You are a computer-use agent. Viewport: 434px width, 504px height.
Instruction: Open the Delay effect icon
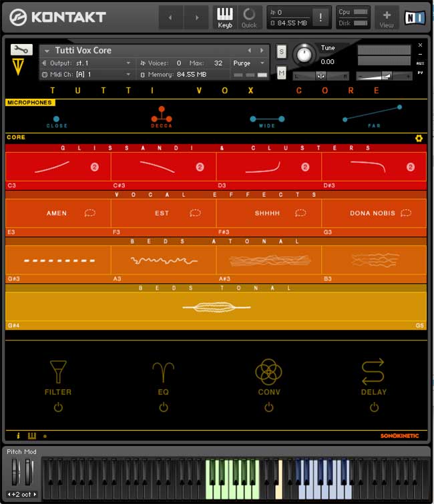[x=373, y=372]
